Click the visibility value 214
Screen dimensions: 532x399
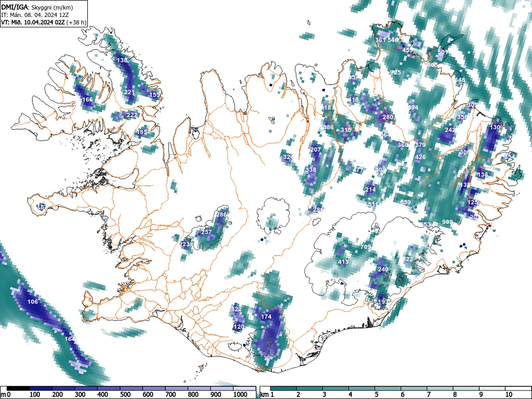[x=370, y=189]
